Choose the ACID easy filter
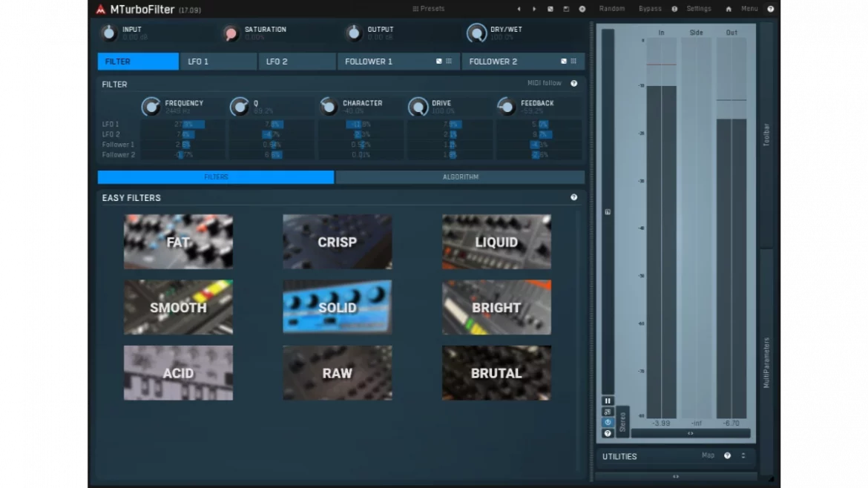The width and height of the screenshot is (868, 488). [178, 373]
